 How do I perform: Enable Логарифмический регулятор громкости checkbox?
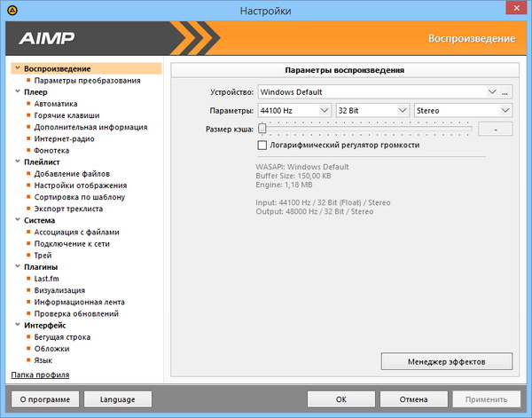262,146
